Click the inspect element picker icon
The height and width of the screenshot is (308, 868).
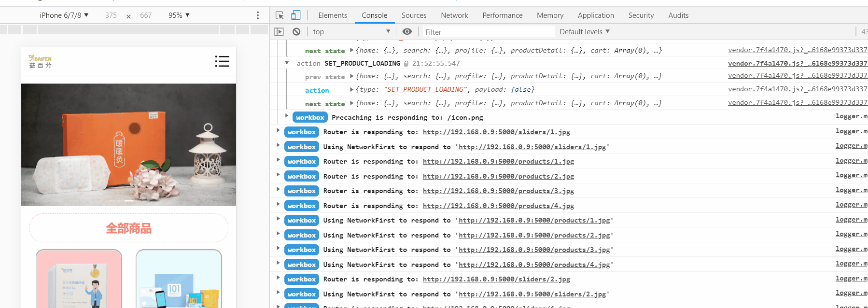click(280, 15)
